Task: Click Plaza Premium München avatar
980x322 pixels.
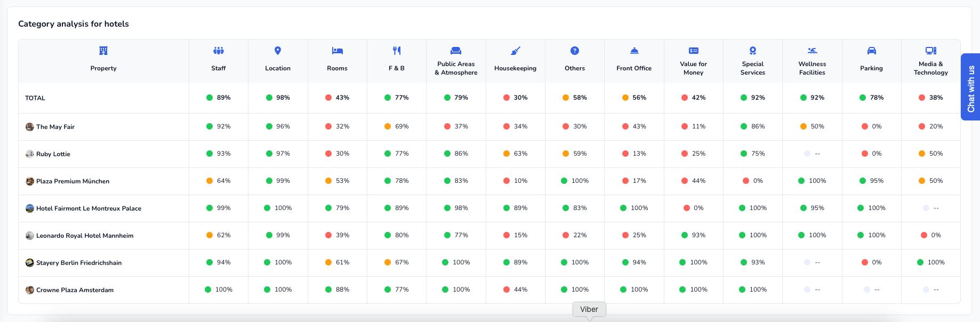Action: 30,181
